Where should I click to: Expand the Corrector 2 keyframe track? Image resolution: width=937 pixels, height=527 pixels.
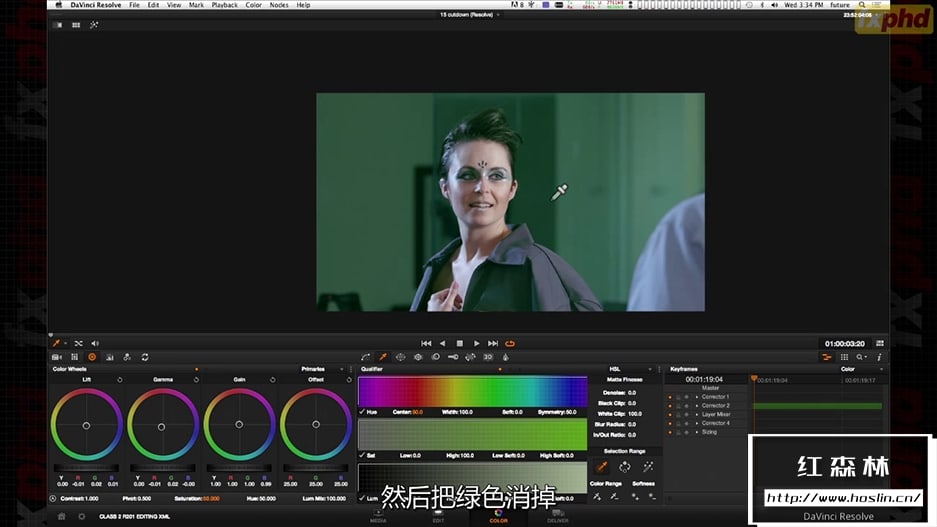click(697, 406)
